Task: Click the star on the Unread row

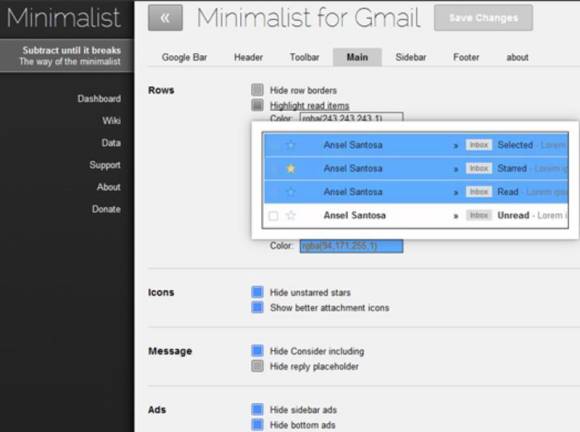Action: (x=291, y=215)
